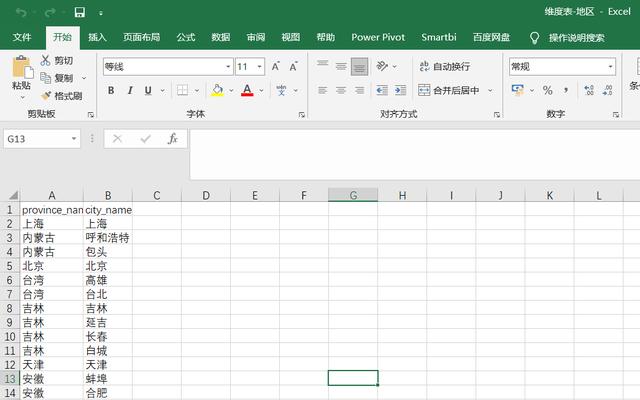Click 合并后居中 merge and center
The image size is (640, 400).
pos(449,90)
